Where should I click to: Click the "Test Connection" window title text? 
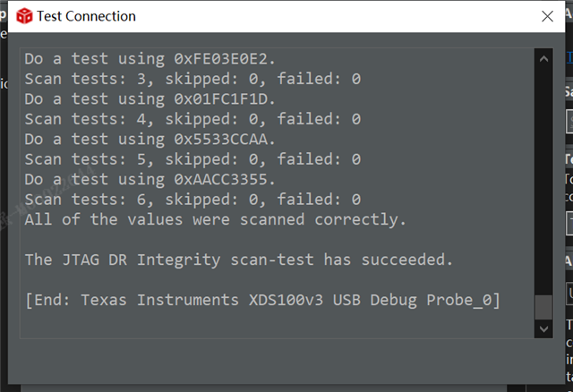87,16
